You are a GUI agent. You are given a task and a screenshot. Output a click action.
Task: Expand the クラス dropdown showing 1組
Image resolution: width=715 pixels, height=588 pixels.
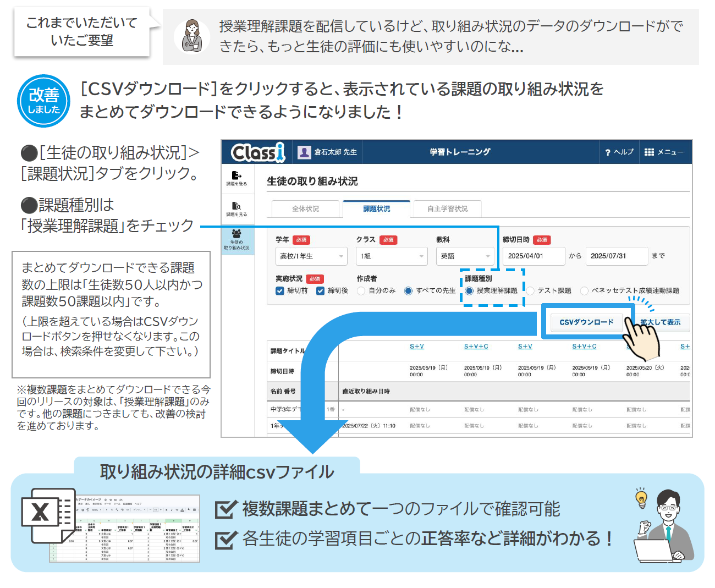(392, 256)
